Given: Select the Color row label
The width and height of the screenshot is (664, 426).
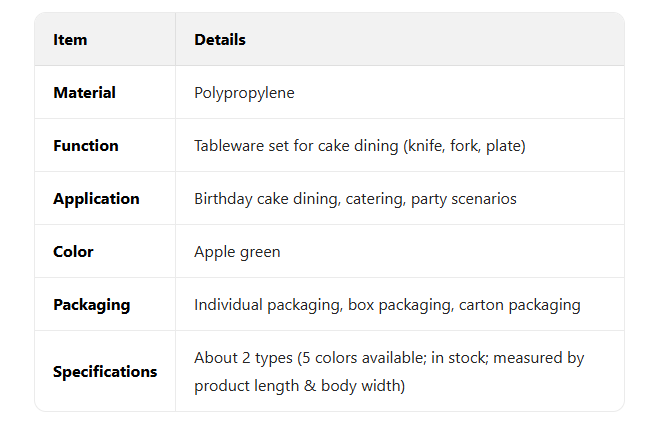Looking at the screenshot, I should (73, 252).
